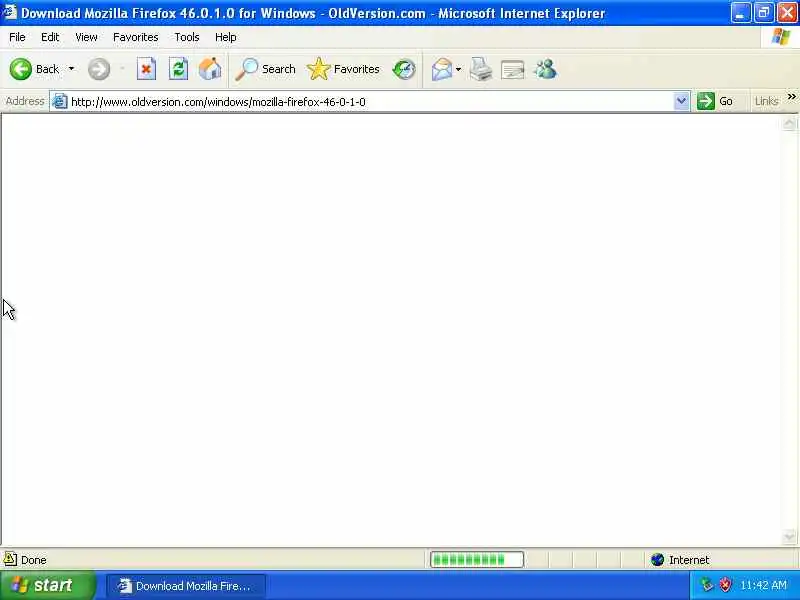Go to the Home page icon
This screenshot has width=800, height=600.
click(x=210, y=69)
